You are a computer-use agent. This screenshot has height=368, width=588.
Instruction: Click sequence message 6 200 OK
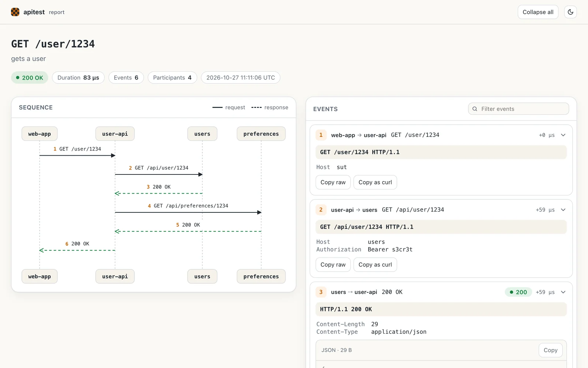77,244
